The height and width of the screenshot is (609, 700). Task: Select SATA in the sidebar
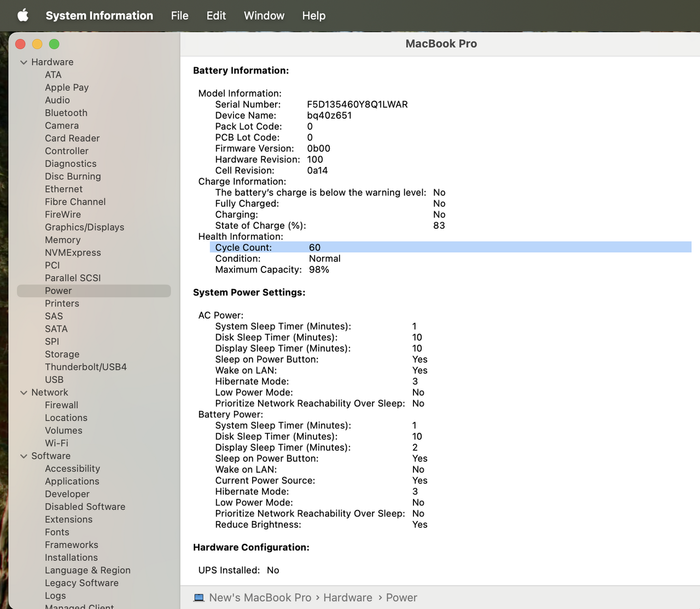[56, 329]
